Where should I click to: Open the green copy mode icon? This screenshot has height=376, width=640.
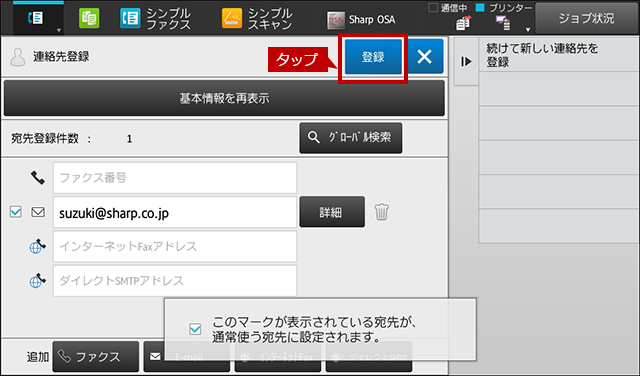89,18
